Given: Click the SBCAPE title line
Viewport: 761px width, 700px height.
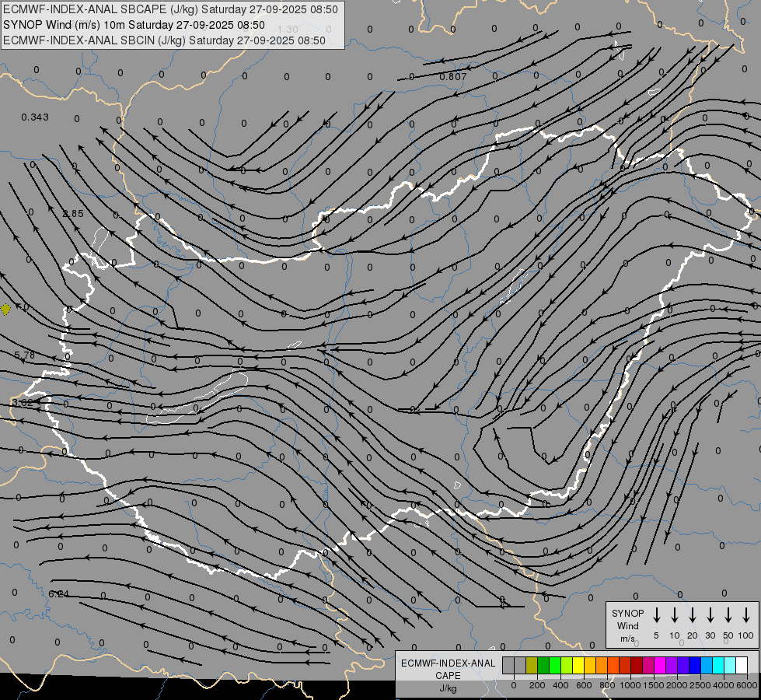Looking at the screenshot, I should point(170,9).
